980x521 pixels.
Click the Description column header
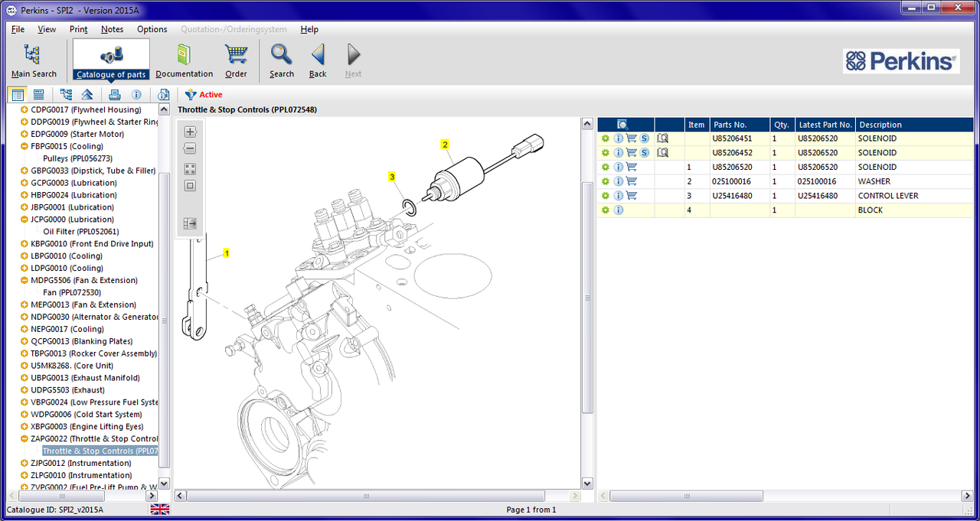[x=914, y=125]
